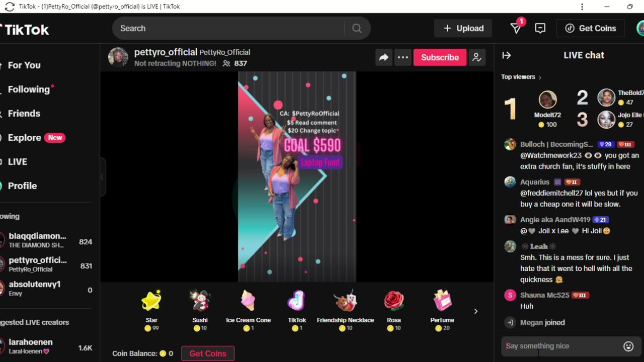Click pettyro_official username in header

tap(166, 52)
